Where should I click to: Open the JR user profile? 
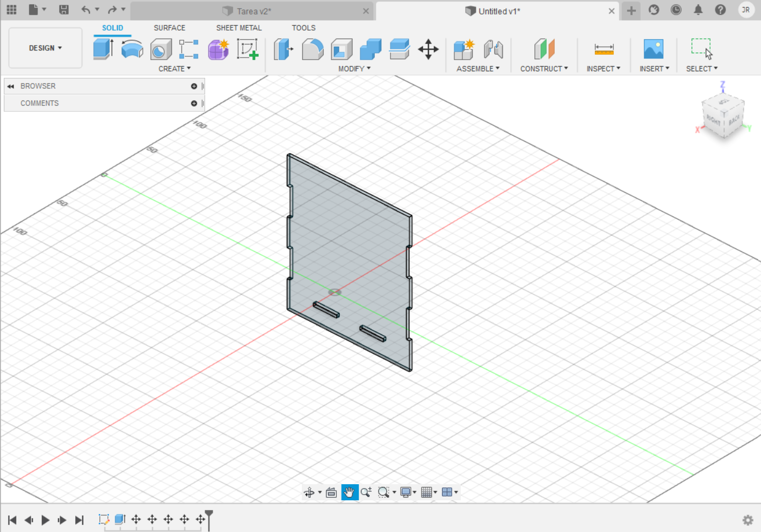pos(746,10)
